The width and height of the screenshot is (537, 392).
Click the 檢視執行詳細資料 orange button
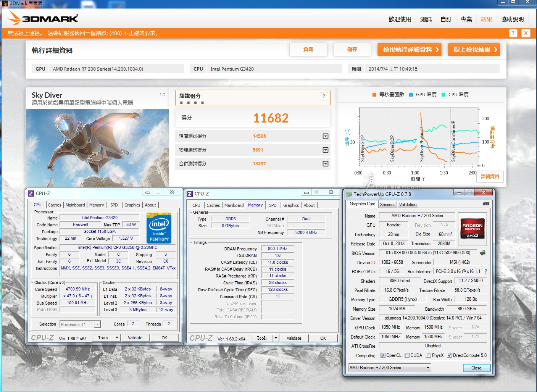pyautogui.click(x=410, y=50)
